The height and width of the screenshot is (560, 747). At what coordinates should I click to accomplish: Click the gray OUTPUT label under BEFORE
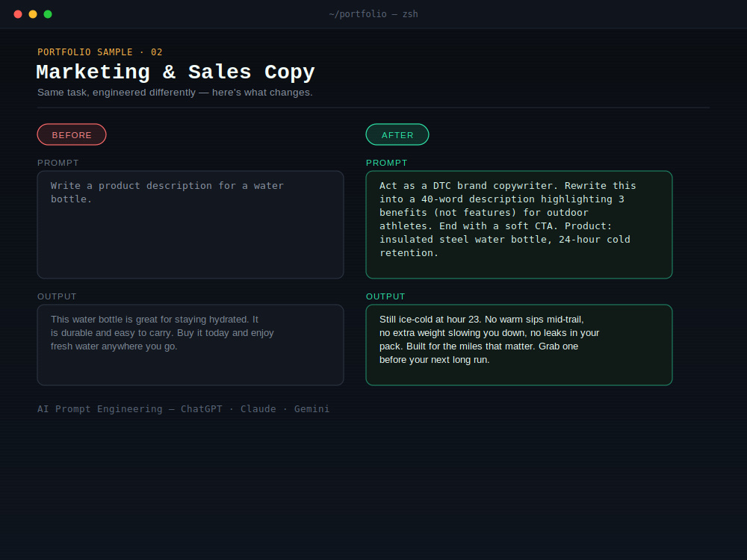click(57, 296)
